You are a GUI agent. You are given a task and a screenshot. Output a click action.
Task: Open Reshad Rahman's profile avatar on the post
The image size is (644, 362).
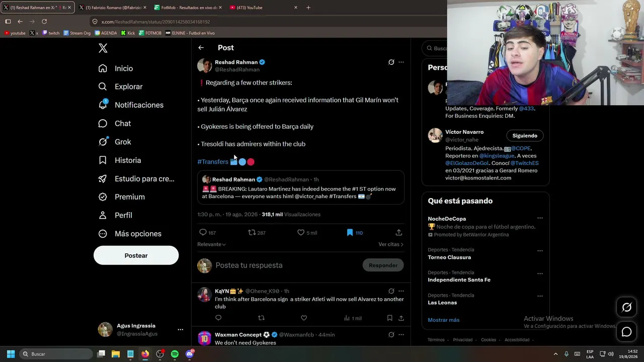click(x=204, y=65)
